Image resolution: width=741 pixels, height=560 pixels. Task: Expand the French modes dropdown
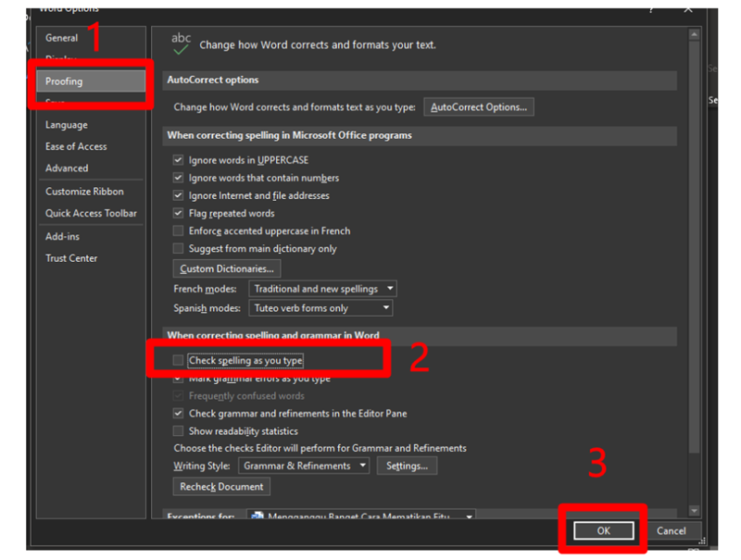pos(323,290)
